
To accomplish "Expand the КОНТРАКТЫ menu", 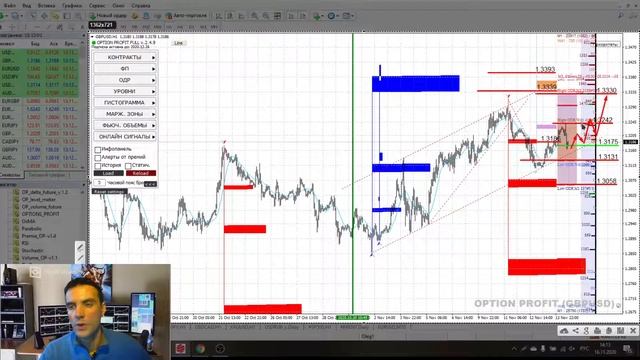I will [x=125, y=57].
